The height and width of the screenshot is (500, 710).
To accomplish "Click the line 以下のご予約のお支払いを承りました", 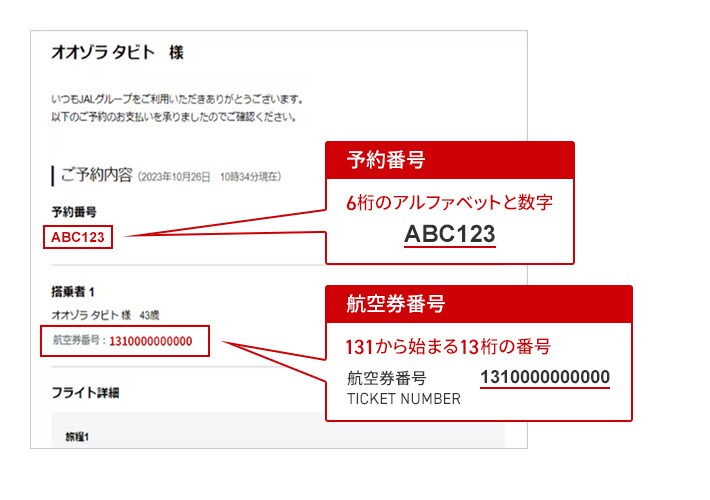I will tap(174, 117).
